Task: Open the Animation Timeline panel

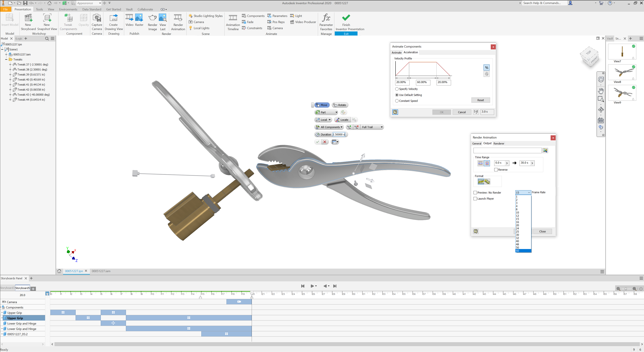Action: 233,22
